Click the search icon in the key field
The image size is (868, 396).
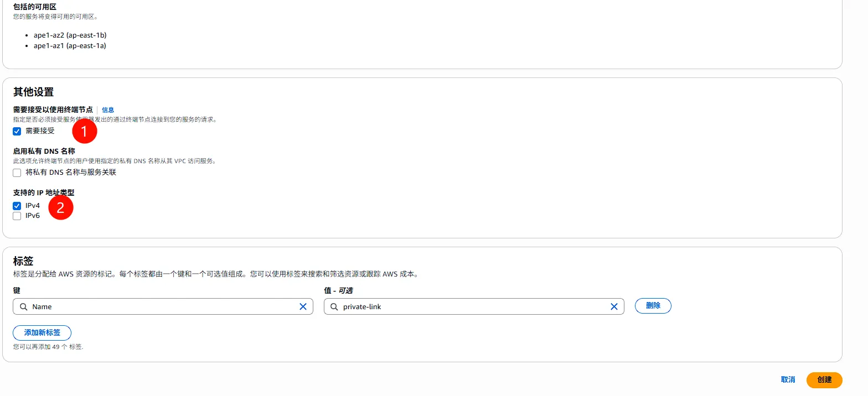[x=23, y=306]
